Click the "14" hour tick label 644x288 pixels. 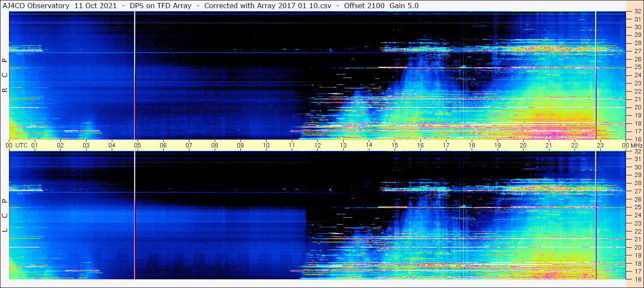click(x=369, y=145)
